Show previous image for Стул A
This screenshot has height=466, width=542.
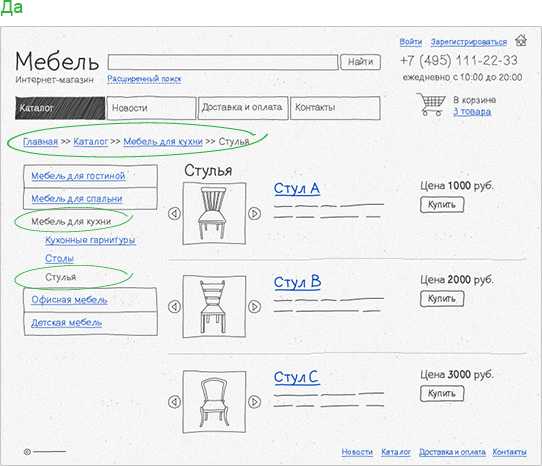pyautogui.click(x=174, y=214)
